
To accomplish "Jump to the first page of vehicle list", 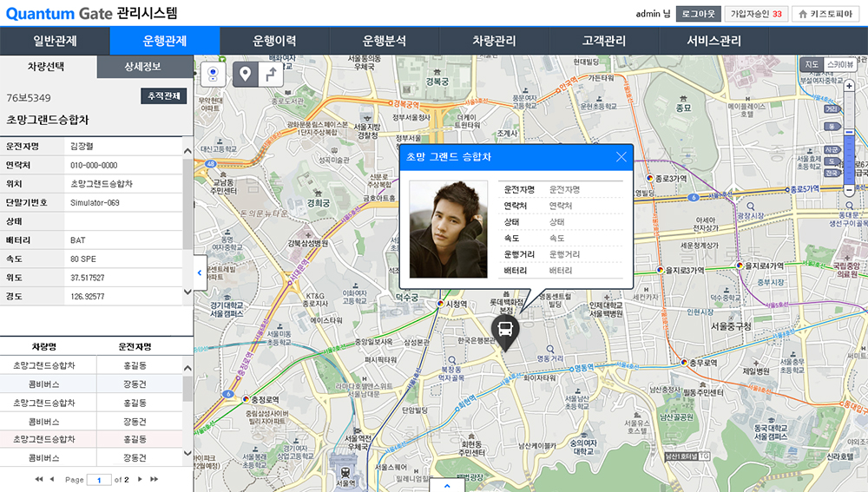I will (x=39, y=479).
